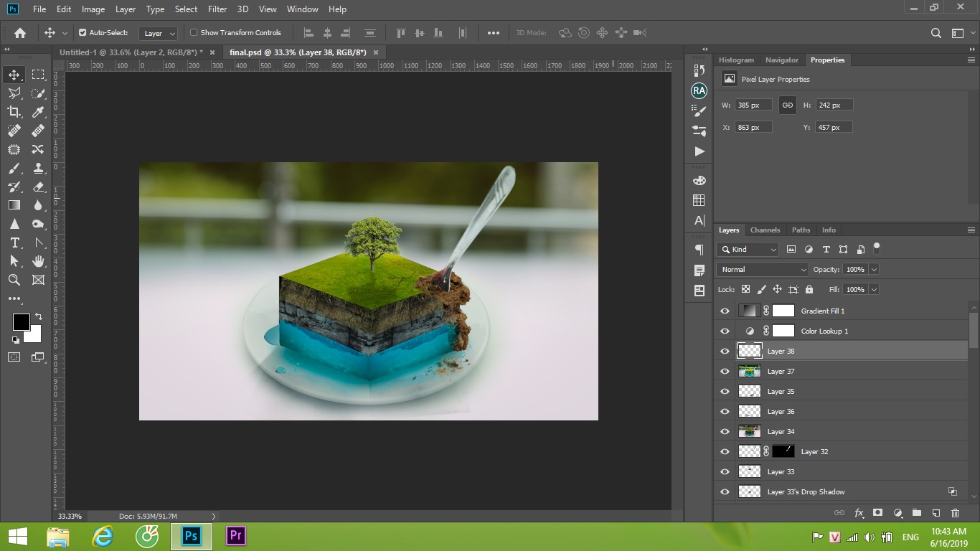The image size is (980, 551).
Task: Select the Layer 36 thumbnail
Action: tap(750, 412)
